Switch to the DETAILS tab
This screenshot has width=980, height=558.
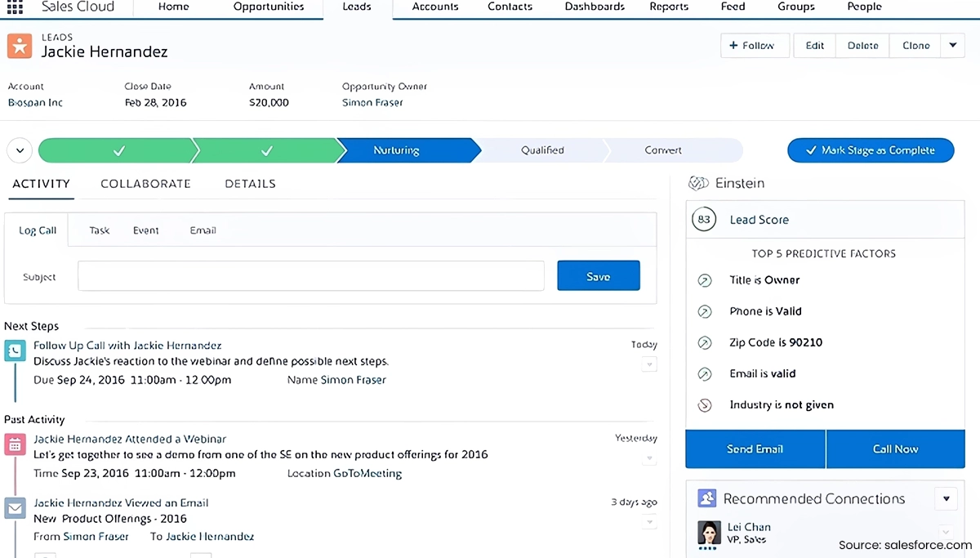(x=250, y=184)
